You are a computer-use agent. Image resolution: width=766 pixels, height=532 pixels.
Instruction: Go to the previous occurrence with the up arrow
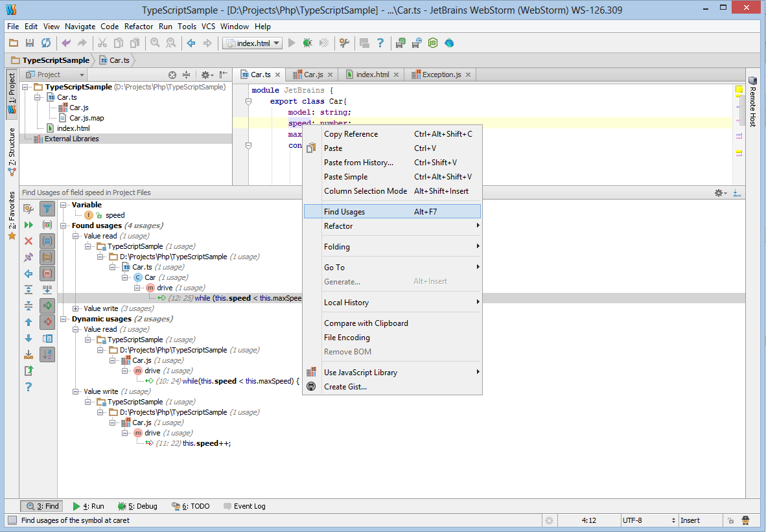(29, 322)
